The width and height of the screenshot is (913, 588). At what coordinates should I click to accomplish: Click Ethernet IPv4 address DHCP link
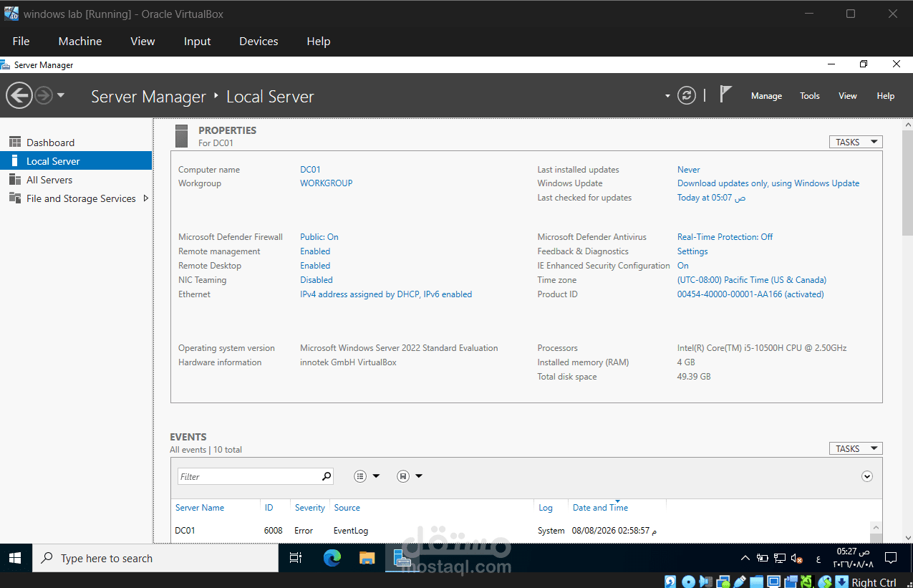pyautogui.click(x=386, y=294)
